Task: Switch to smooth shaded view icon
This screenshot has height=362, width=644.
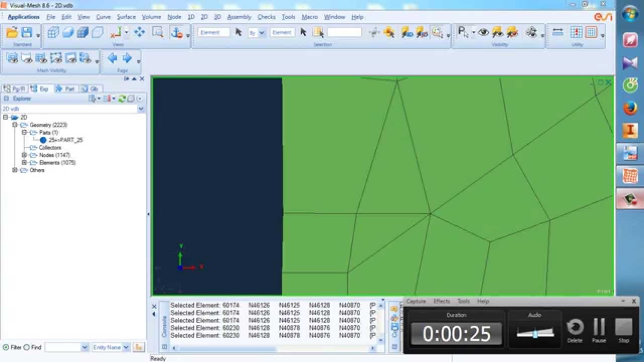Action: coord(68,33)
